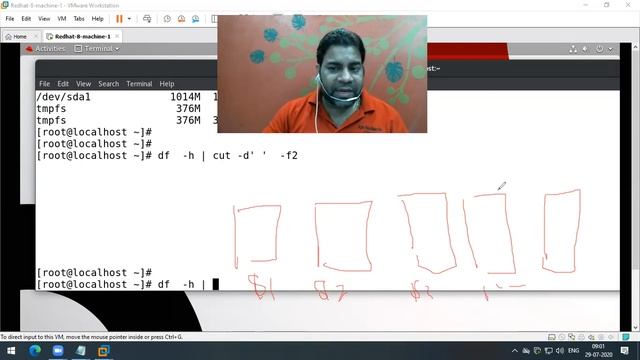This screenshot has height=360, width=640.
Task: Open Microsoft Edge from the taskbar
Action: point(35,351)
